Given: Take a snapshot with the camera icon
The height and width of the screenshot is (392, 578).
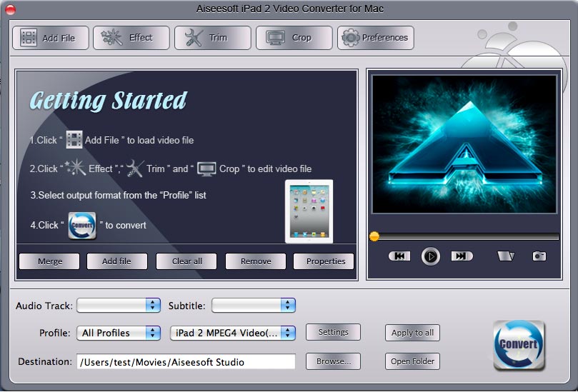Looking at the screenshot, I should 539,256.
